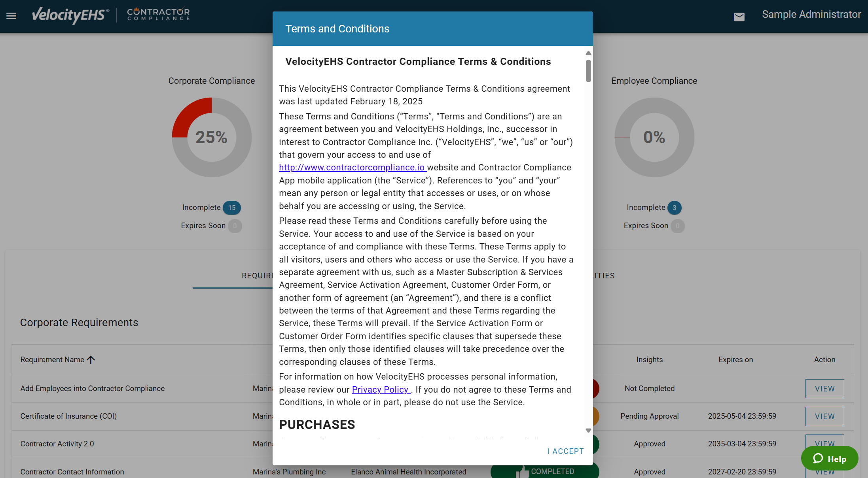Image resolution: width=868 pixels, height=478 pixels.
Task: Open the hamburger navigation menu
Action: pos(11,16)
